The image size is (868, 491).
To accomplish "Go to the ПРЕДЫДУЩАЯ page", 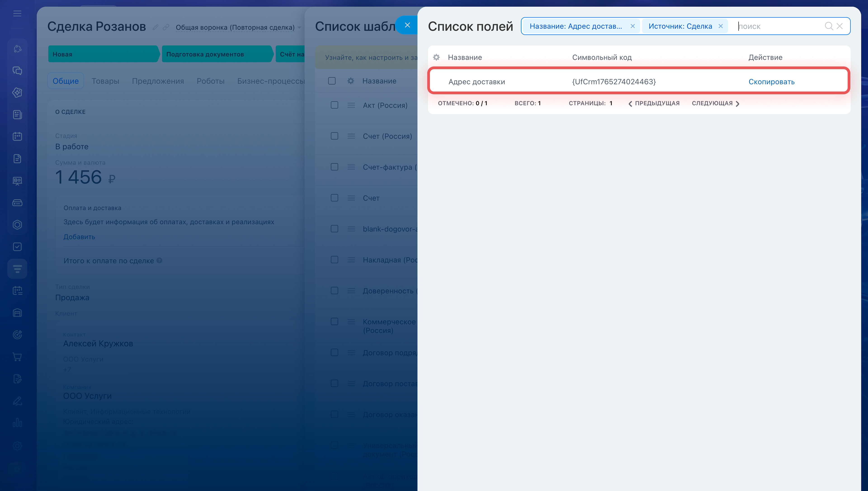I will click(x=654, y=103).
